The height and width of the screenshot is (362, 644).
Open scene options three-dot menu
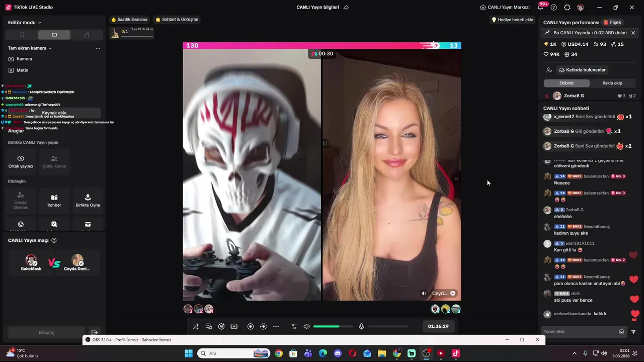(x=98, y=48)
